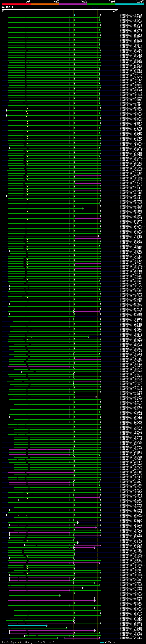Viewport: 146px width, 644px height.
Task: Select the UniRef100_Q7XMJ1 label
Action: [x=131, y=65]
